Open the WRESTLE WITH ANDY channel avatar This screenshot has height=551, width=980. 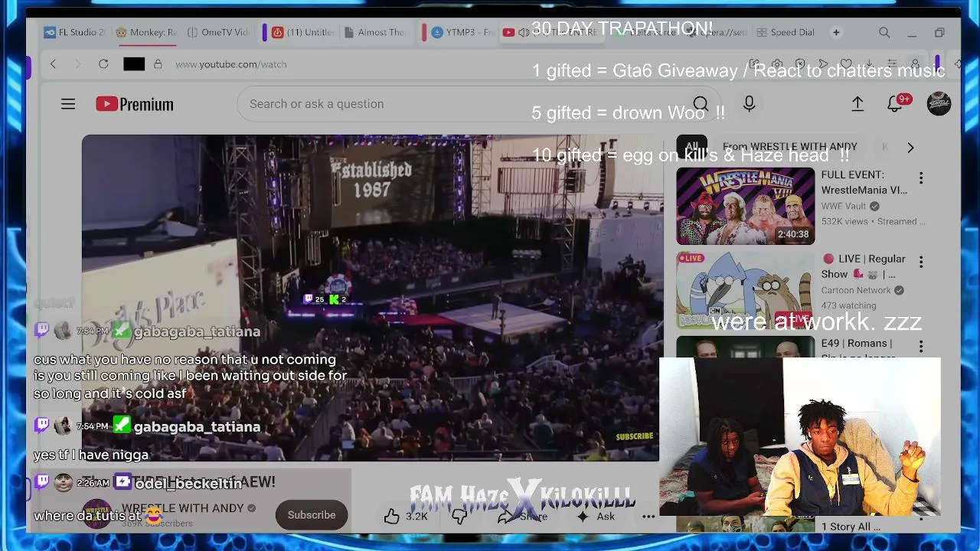point(96,514)
